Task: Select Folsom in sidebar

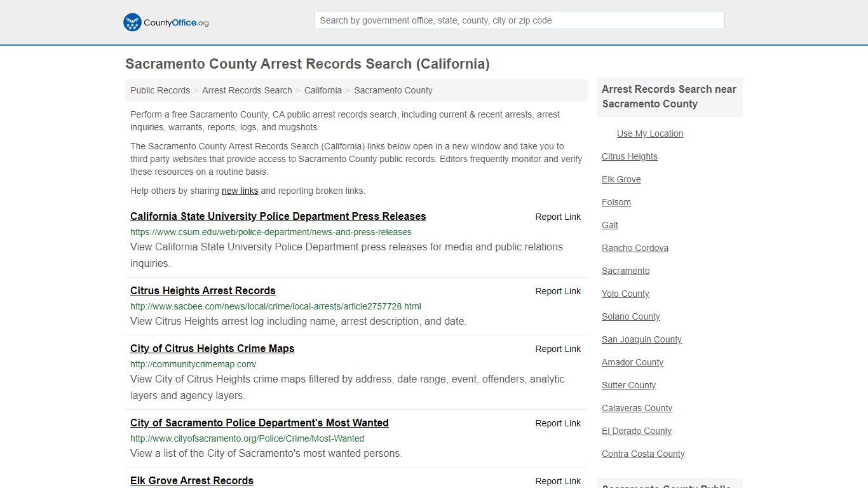Action: pos(616,202)
